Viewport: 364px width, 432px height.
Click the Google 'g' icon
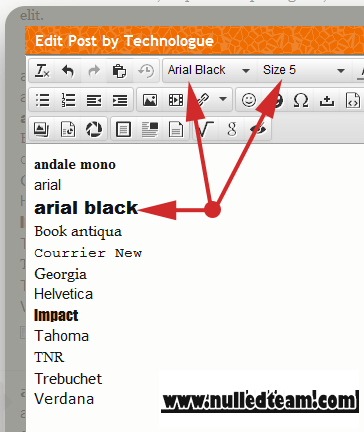[232, 129]
